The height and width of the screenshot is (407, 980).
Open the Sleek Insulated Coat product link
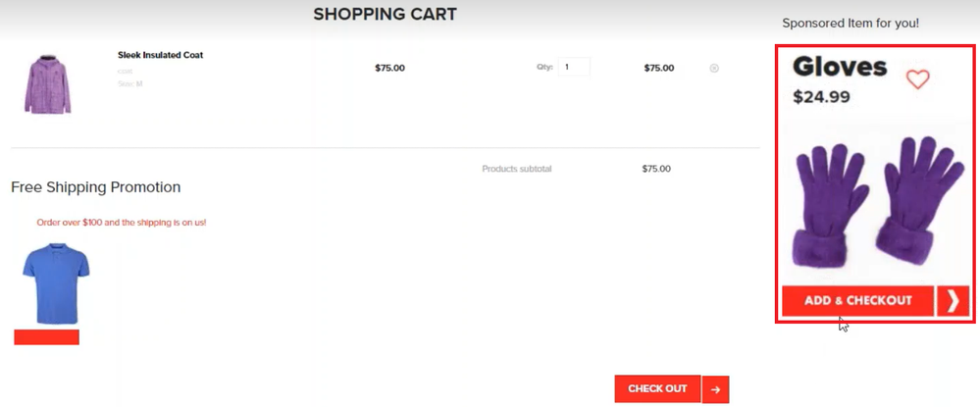(160, 55)
